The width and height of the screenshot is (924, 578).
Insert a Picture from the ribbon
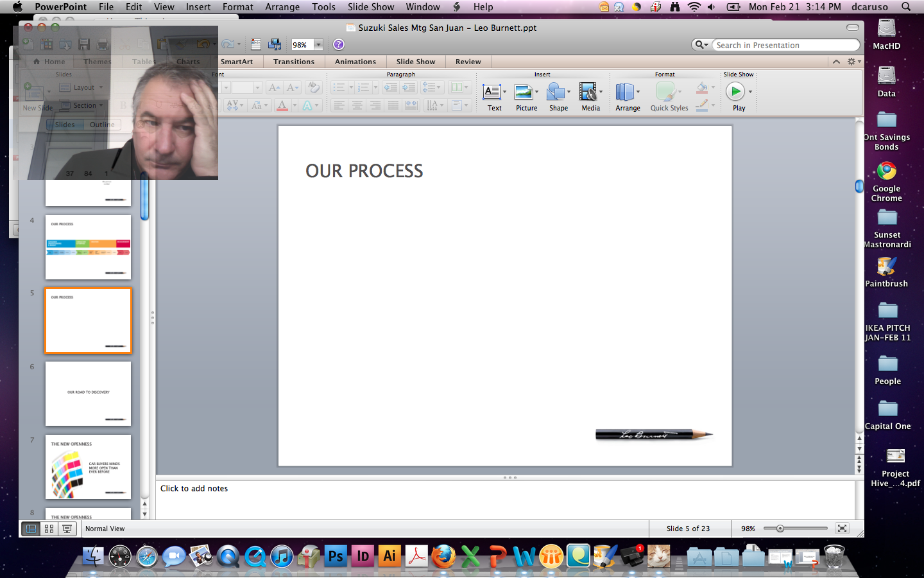[x=524, y=92]
